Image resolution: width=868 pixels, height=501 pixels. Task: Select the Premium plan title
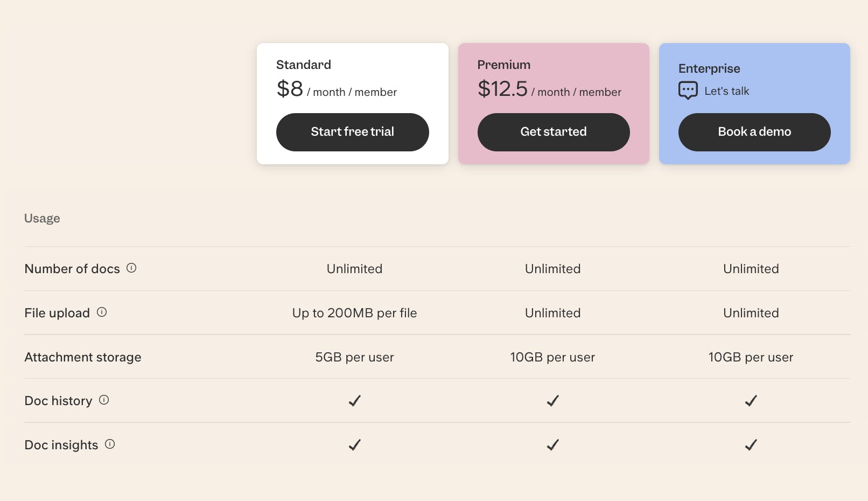tap(503, 65)
